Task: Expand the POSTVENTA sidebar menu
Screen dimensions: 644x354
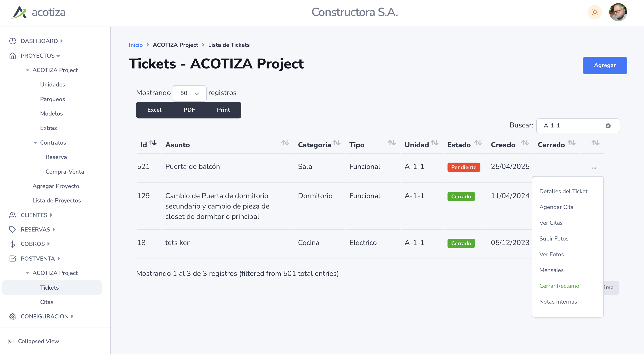Action: click(37, 259)
